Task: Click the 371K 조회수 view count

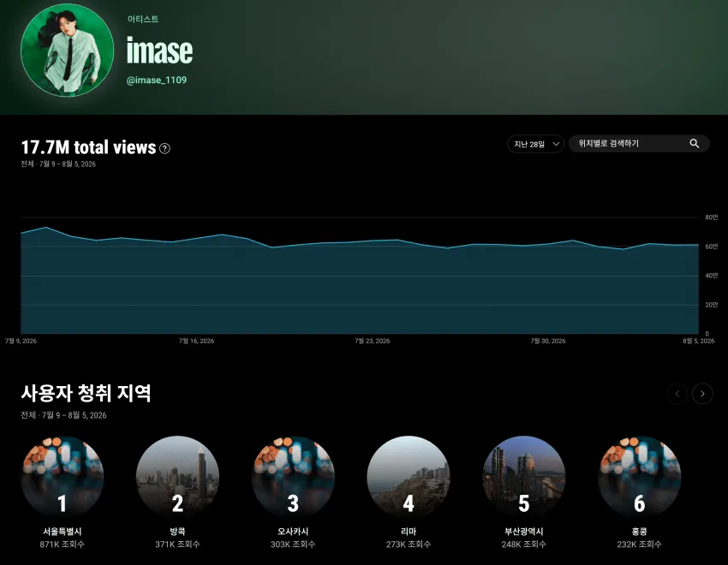Action: [x=177, y=544]
